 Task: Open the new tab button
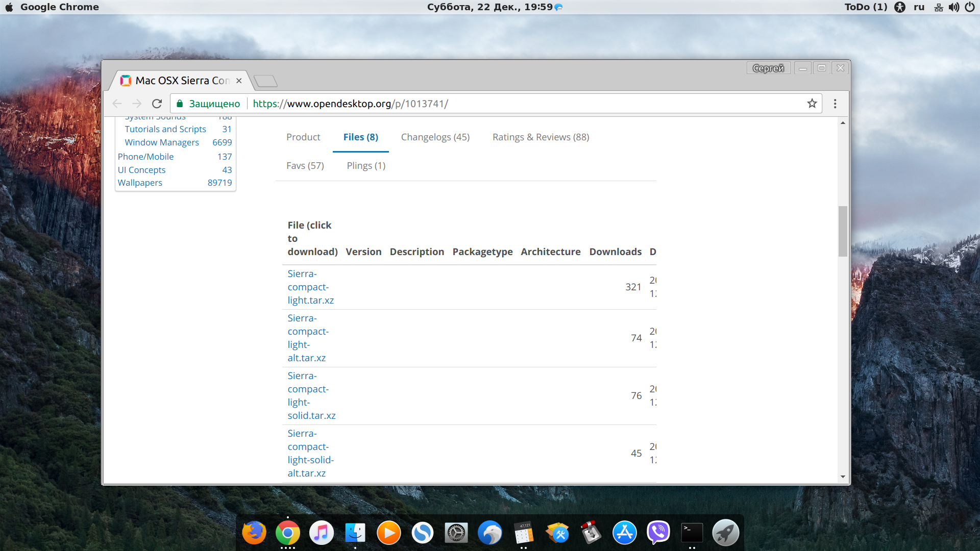[x=265, y=81]
